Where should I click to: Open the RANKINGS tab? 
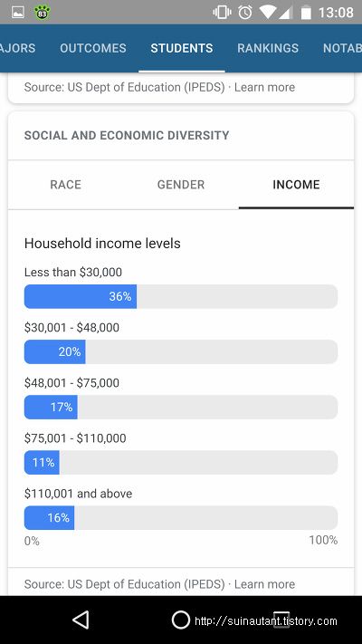pyautogui.click(x=268, y=48)
